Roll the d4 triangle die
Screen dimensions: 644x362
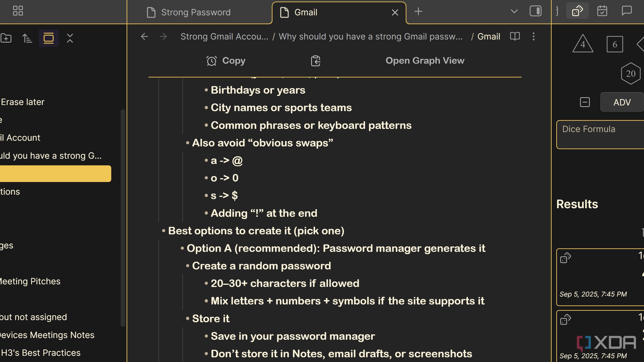583,44
